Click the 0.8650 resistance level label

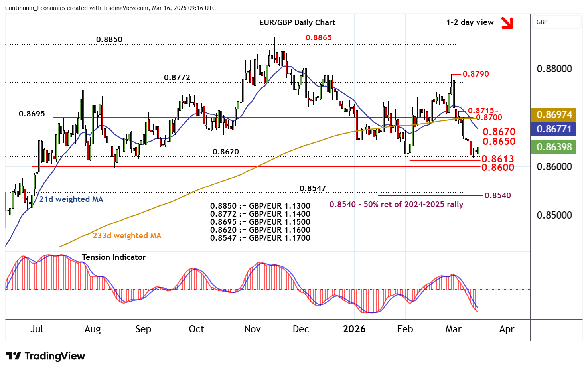click(x=499, y=142)
